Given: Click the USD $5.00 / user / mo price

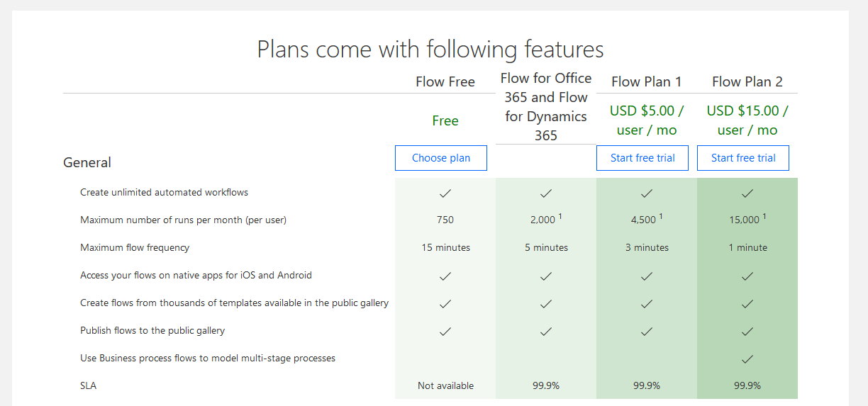Looking at the screenshot, I should [647, 120].
